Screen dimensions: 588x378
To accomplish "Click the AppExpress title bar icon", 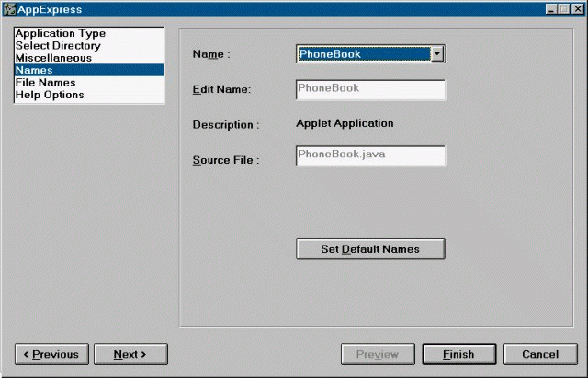I will (x=10, y=9).
